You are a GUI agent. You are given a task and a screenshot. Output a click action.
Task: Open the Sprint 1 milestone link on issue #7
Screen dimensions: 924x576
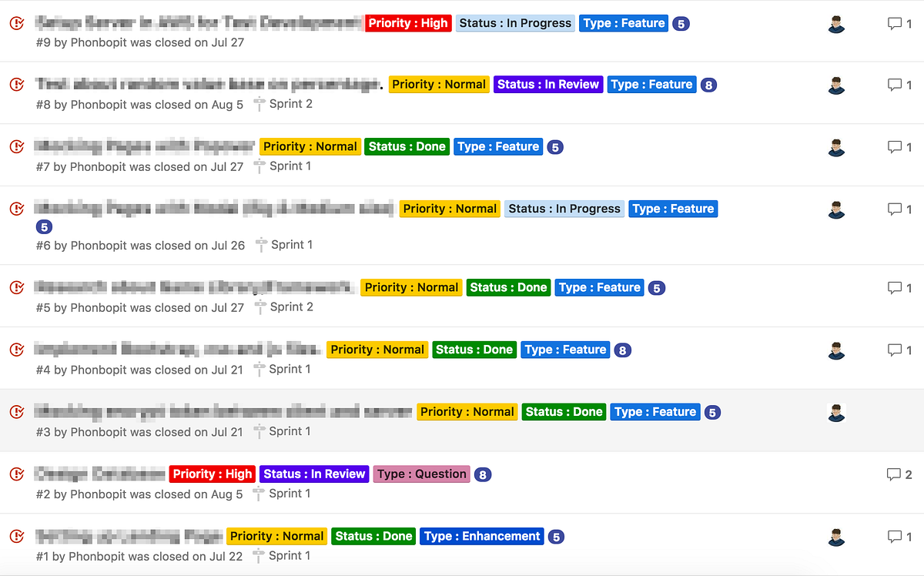pyautogui.click(x=290, y=166)
